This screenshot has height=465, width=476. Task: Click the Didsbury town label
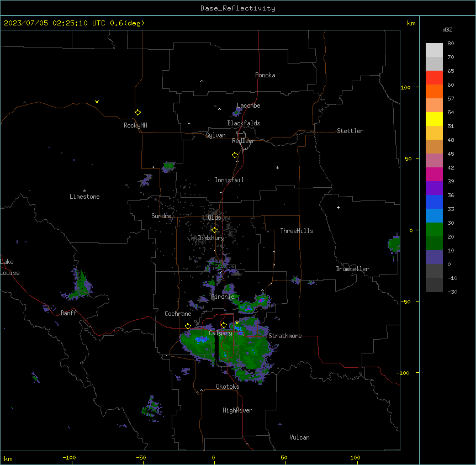[x=211, y=238]
